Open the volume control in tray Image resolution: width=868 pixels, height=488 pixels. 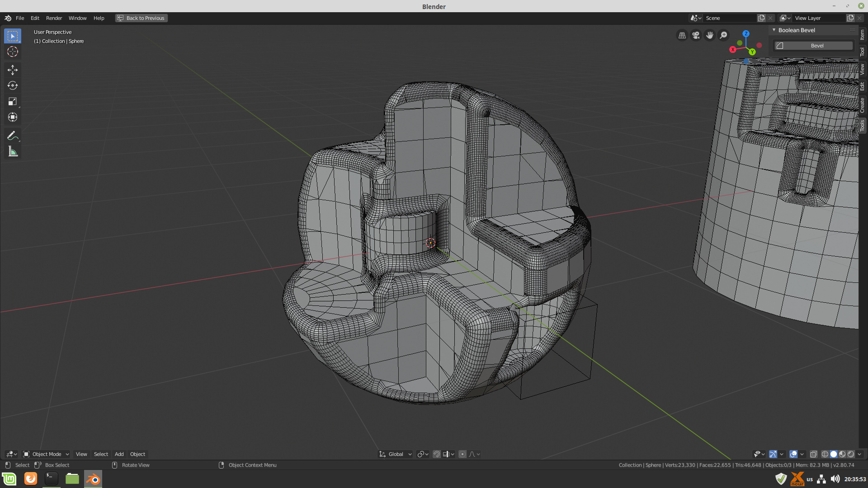coord(835,479)
